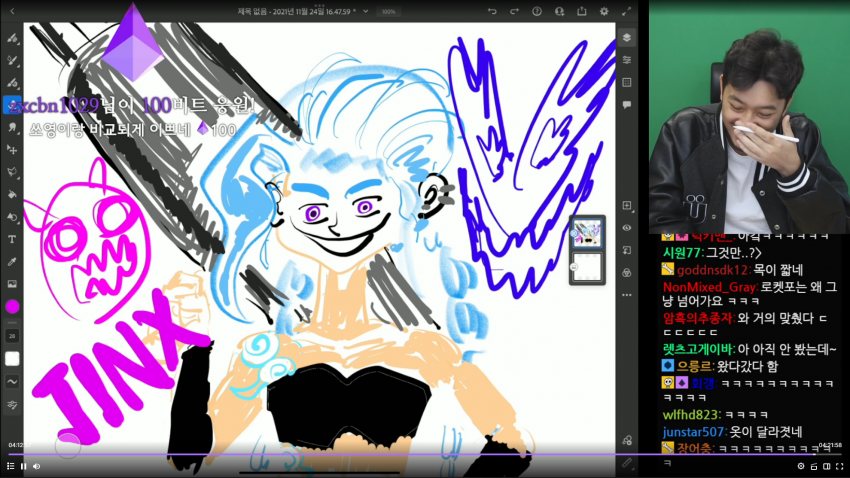850x478 pixels.
Task: Open the document title dropdown arrow
Action: [365, 11]
